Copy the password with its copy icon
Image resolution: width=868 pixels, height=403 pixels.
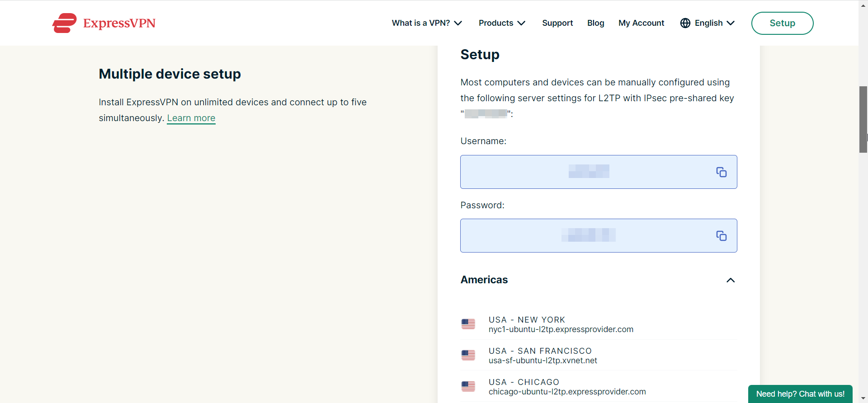point(721,236)
